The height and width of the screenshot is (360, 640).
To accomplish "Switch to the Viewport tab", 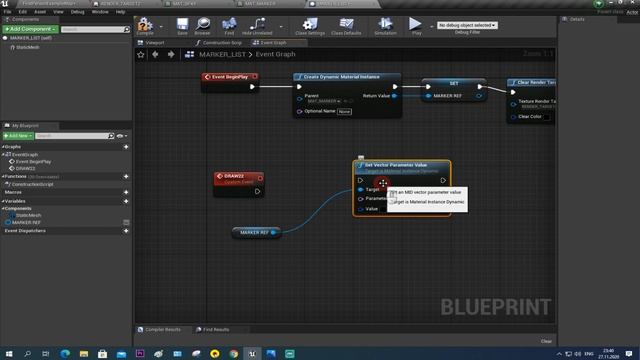I will 155,42.
